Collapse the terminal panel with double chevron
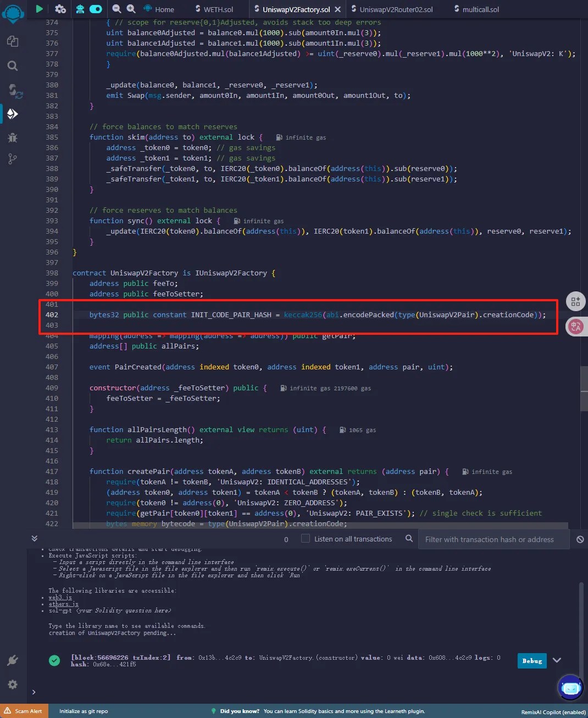This screenshot has width=588, height=718. point(35,538)
